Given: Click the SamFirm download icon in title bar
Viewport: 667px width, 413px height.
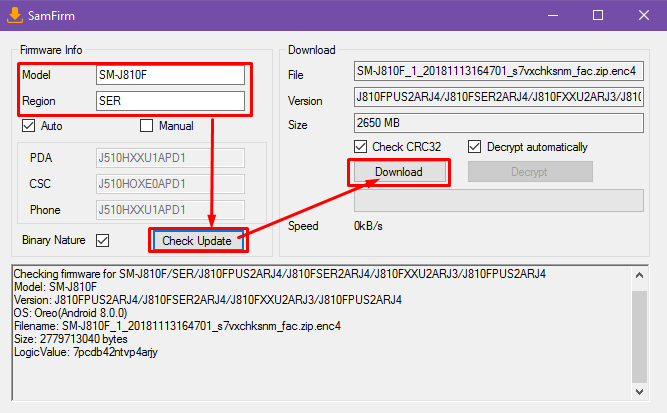Looking at the screenshot, I should point(15,15).
